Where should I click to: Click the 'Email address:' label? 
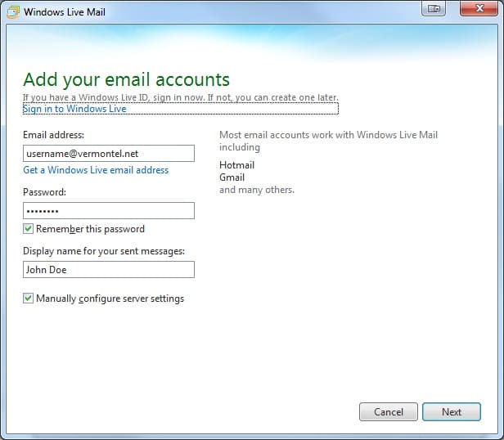[53, 135]
